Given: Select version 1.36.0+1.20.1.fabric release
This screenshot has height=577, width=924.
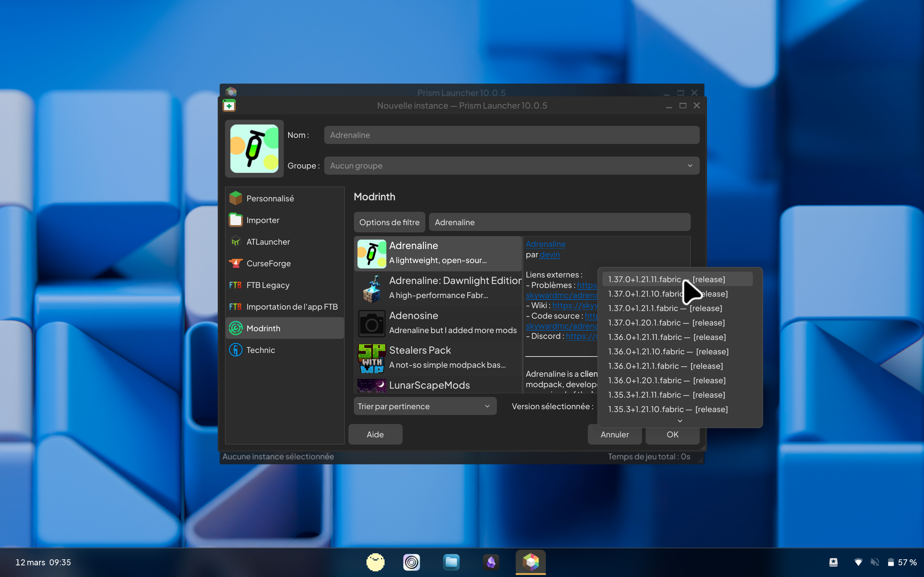Looking at the screenshot, I should (677, 380).
